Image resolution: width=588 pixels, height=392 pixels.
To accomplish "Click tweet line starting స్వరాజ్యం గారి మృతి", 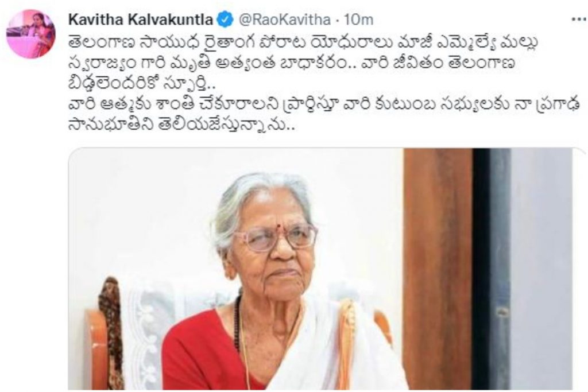I will point(292,63).
